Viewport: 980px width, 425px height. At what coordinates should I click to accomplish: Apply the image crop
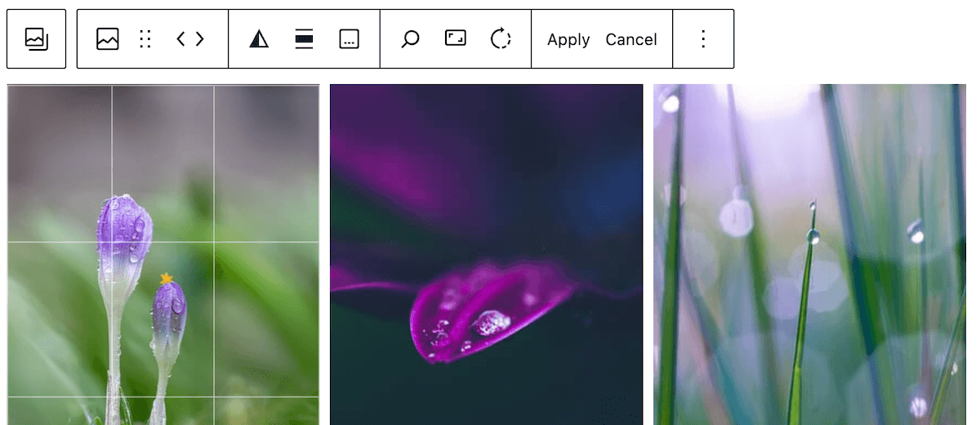pyautogui.click(x=568, y=39)
